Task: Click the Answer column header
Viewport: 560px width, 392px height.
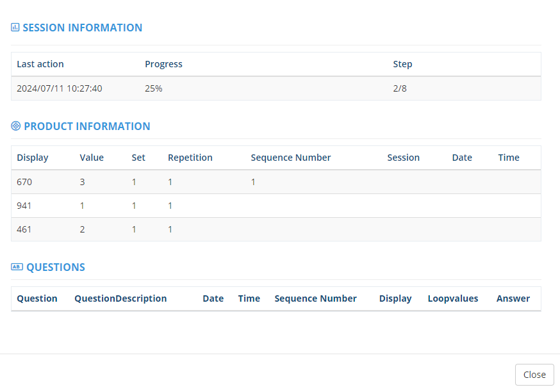Action: (x=513, y=298)
